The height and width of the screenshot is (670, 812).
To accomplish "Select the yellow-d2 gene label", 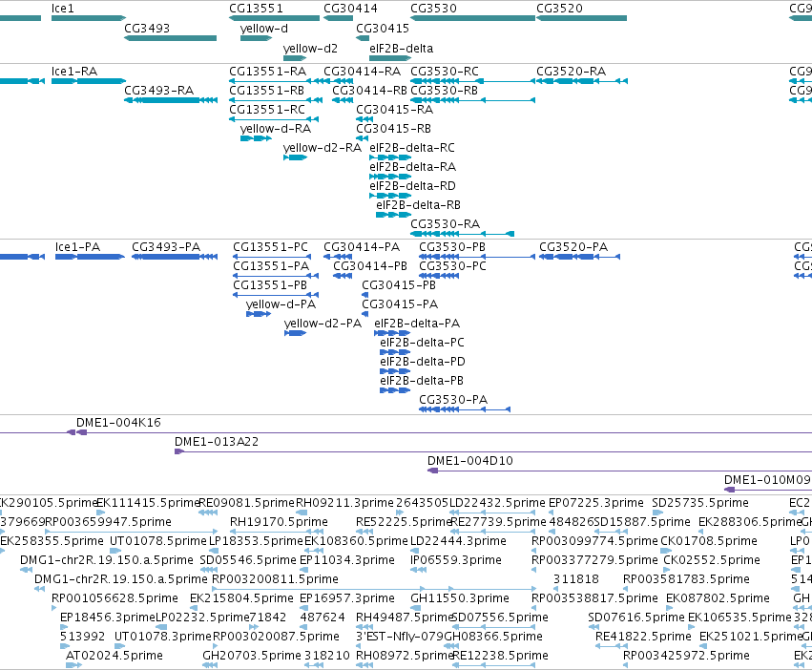I will (310, 48).
